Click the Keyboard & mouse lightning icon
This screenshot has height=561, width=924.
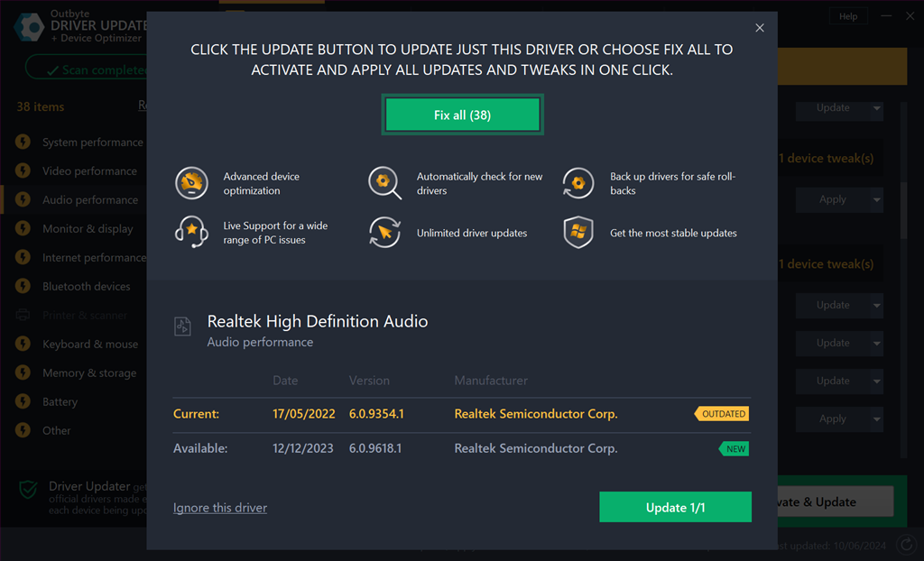[23, 345]
